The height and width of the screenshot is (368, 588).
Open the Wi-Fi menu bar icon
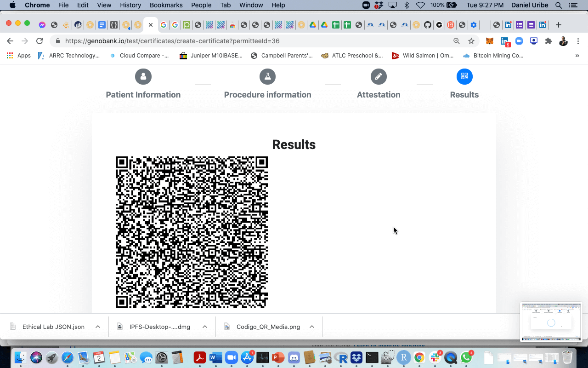click(x=420, y=5)
